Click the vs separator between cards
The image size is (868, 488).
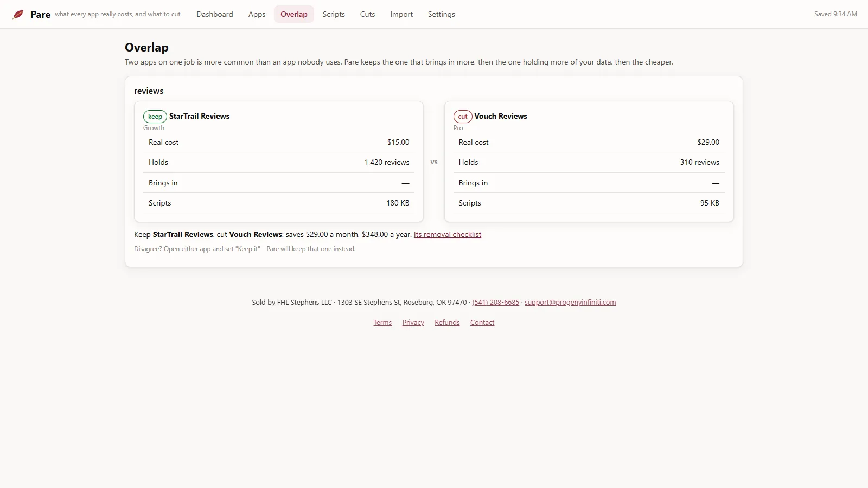point(434,162)
